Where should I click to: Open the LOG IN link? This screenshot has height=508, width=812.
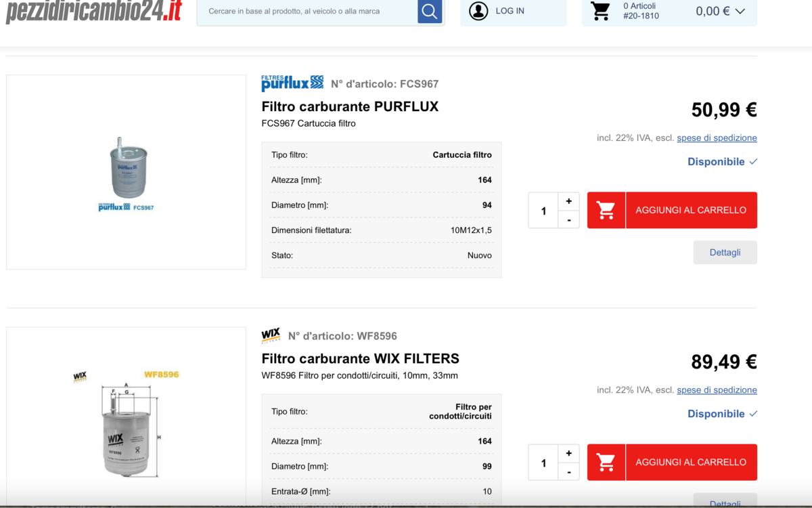tap(510, 11)
